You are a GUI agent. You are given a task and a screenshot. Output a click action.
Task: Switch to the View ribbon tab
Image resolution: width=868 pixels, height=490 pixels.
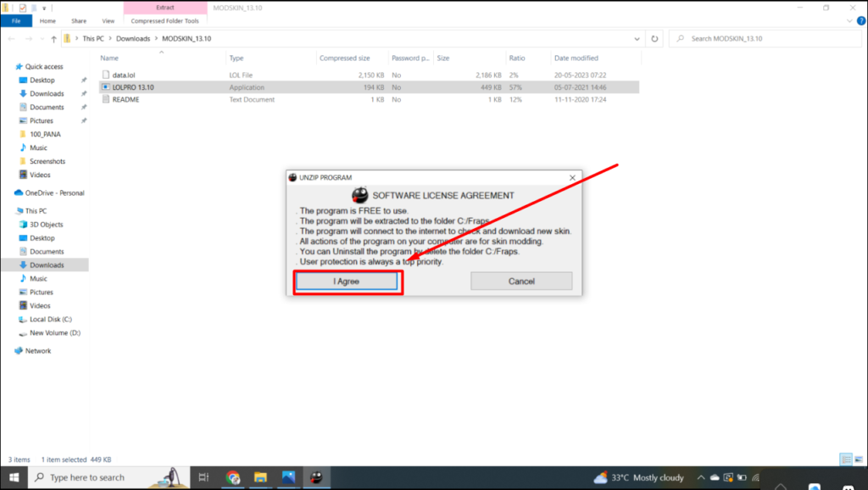coord(108,21)
